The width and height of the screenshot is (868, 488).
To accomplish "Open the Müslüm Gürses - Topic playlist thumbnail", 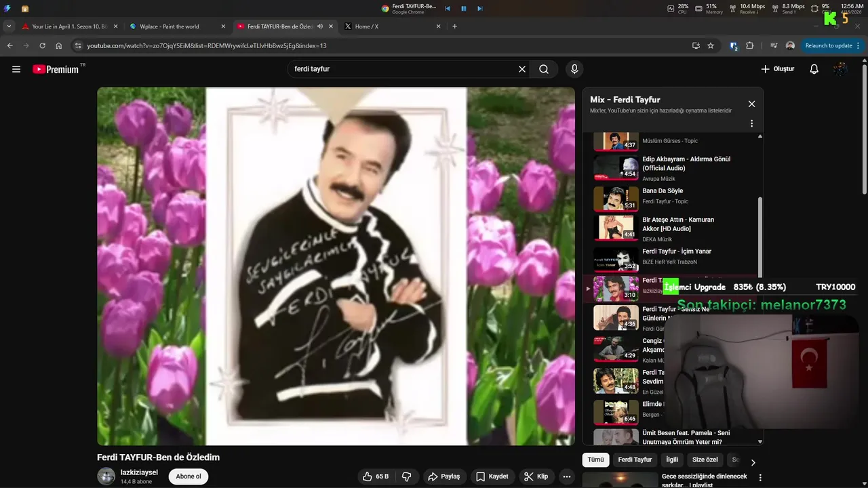I will 616,141.
